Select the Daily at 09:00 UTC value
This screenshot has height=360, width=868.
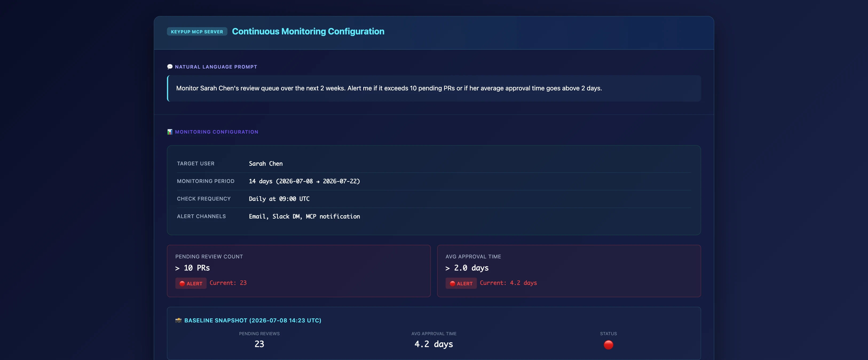click(279, 199)
